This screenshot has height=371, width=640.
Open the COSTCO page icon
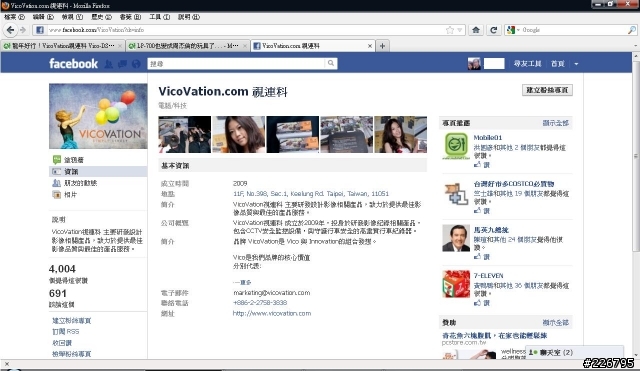point(456,193)
